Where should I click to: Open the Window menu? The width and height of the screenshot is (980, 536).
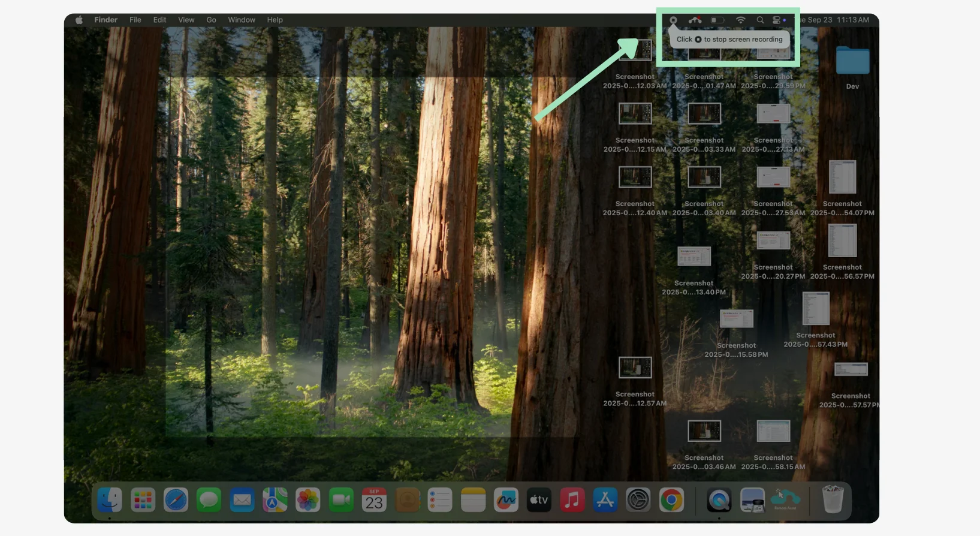tap(241, 20)
